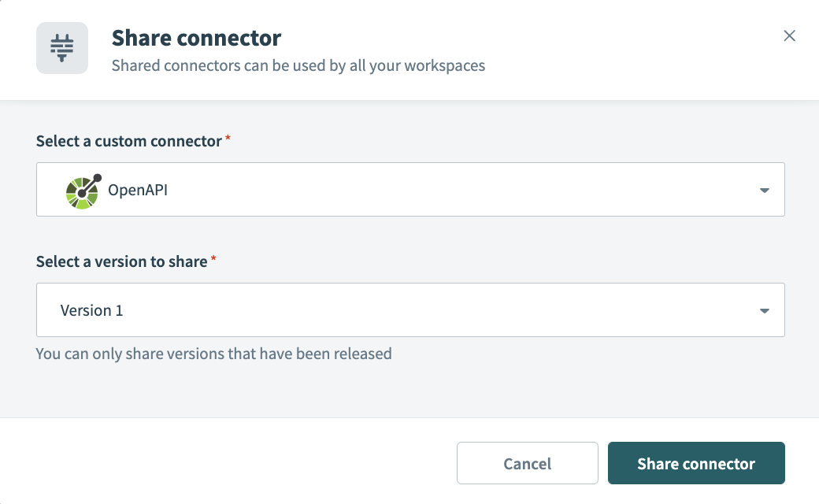Open the version dropdown arrow
Viewport: 819px width, 504px height.
pos(764,310)
